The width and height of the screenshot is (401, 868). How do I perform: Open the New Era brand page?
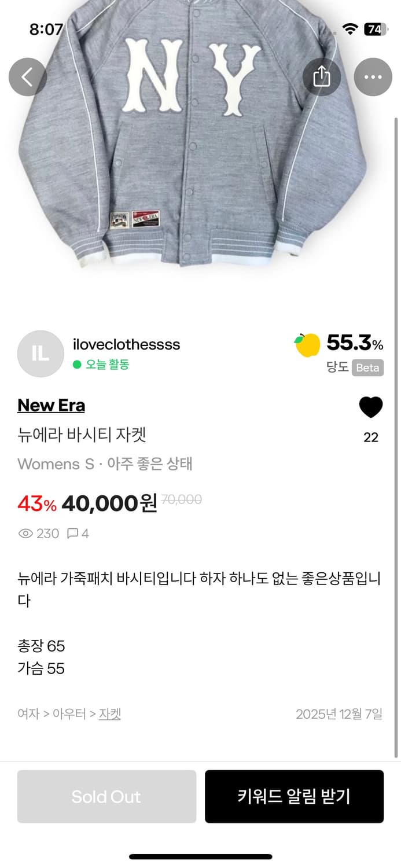click(51, 405)
